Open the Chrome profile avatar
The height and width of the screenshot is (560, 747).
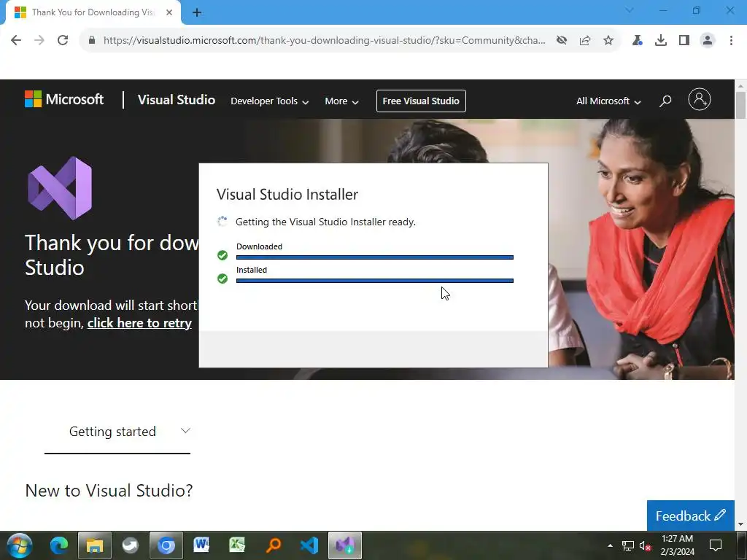click(708, 41)
